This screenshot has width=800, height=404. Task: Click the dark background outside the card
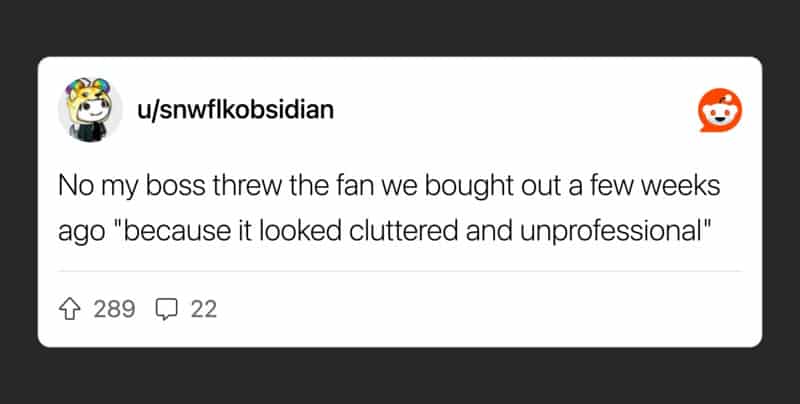(x=399, y=26)
